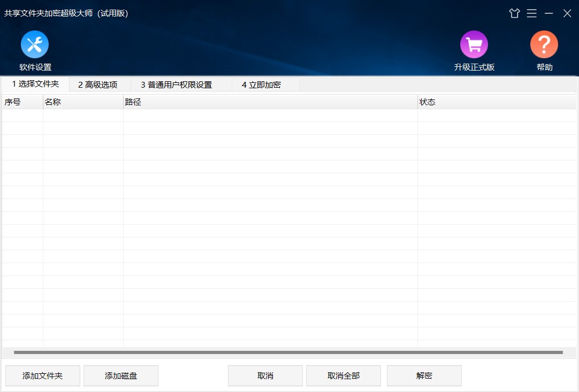Image resolution: width=579 pixels, height=392 pixels.
Task: Open the 3 普通用户权限设置 tab
Action: coord(177,84)
